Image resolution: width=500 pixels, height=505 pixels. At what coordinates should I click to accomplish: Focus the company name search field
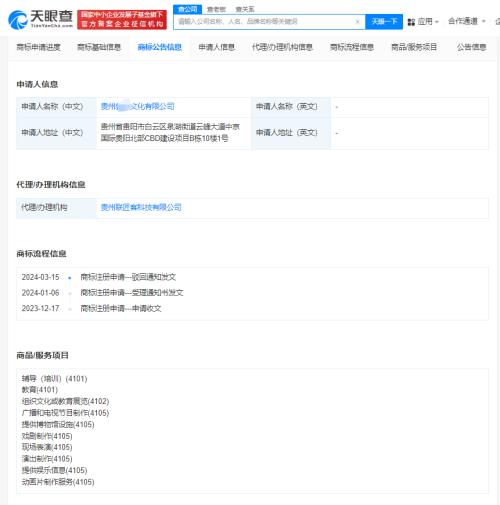[265, 22]
